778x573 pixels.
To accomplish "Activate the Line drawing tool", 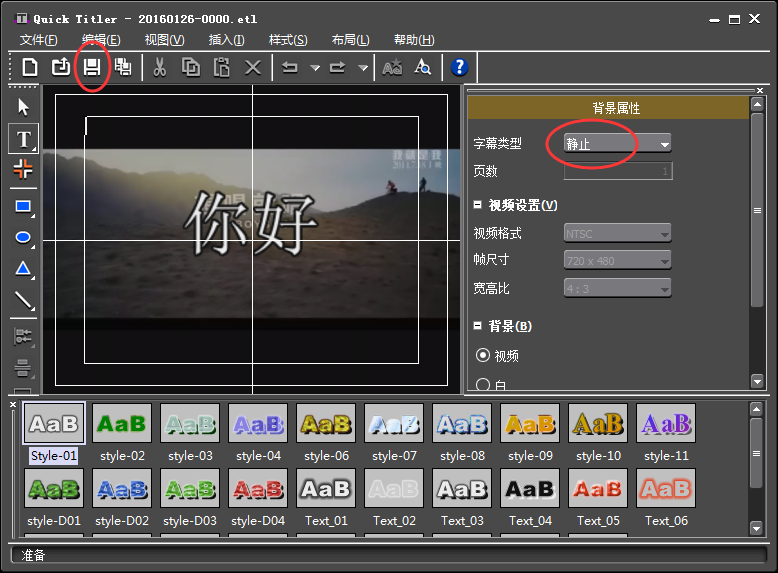I will (x=24, y=300).
